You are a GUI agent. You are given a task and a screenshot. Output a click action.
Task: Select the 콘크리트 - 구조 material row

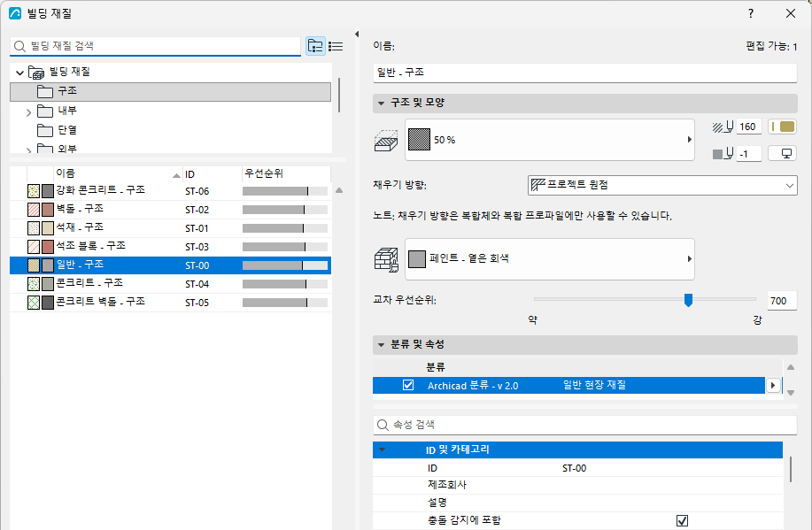click(x=170, y=284)
